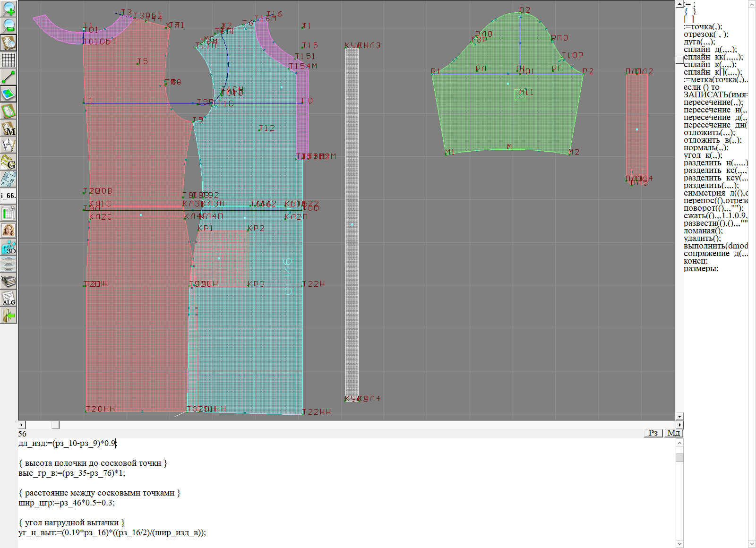Screen dimensions: 756x548
Task: Click the zoom out magnifier icon
Action: 9,26
